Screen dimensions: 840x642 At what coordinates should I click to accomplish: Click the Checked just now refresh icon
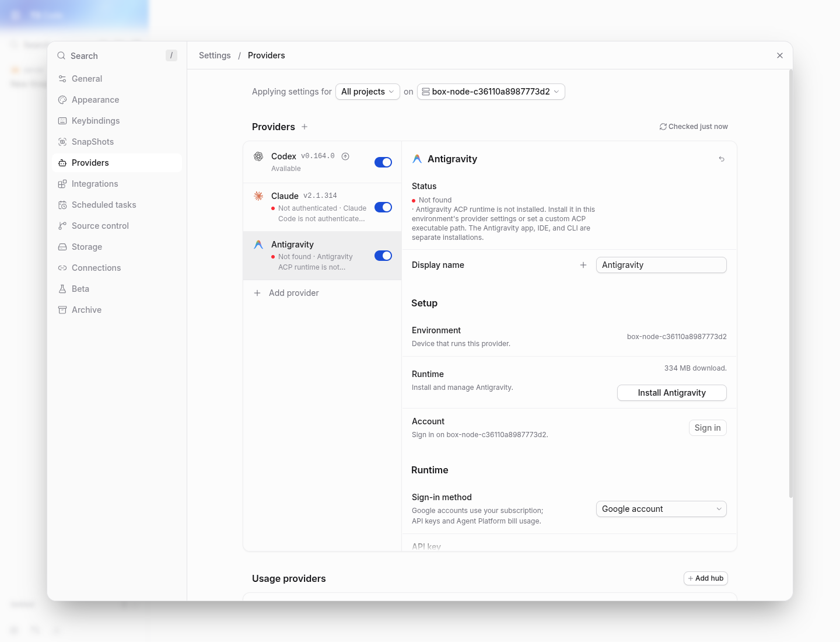(x=663, y=127)
